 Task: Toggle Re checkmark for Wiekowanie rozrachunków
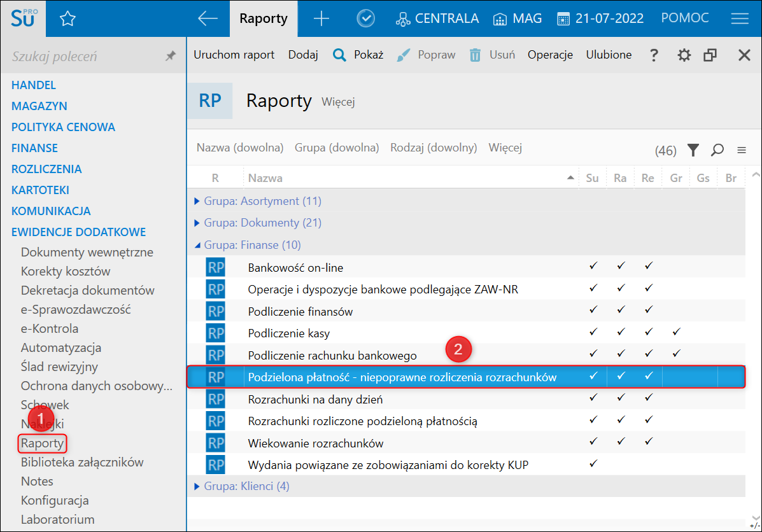[x=648, y=442]
